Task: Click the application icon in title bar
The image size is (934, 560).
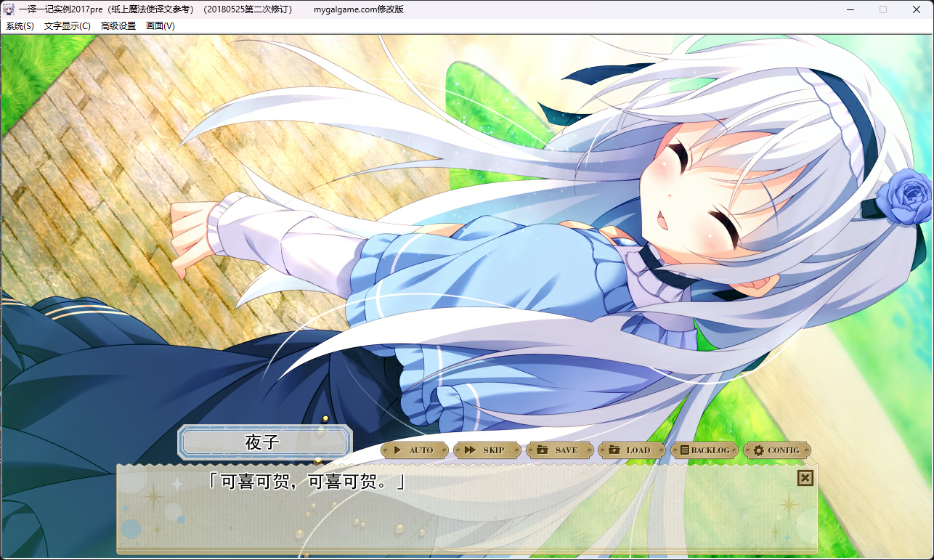Action: pyautogui.click(x=9, y=9)
